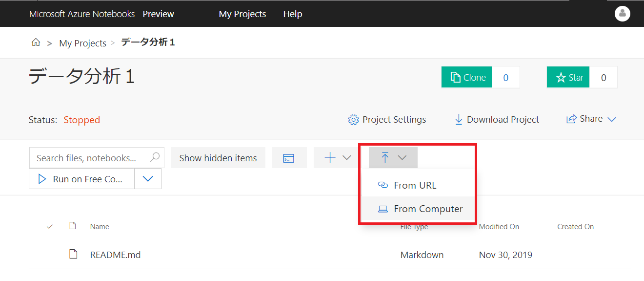Open My Projects in top navigation

pos(242,14)
